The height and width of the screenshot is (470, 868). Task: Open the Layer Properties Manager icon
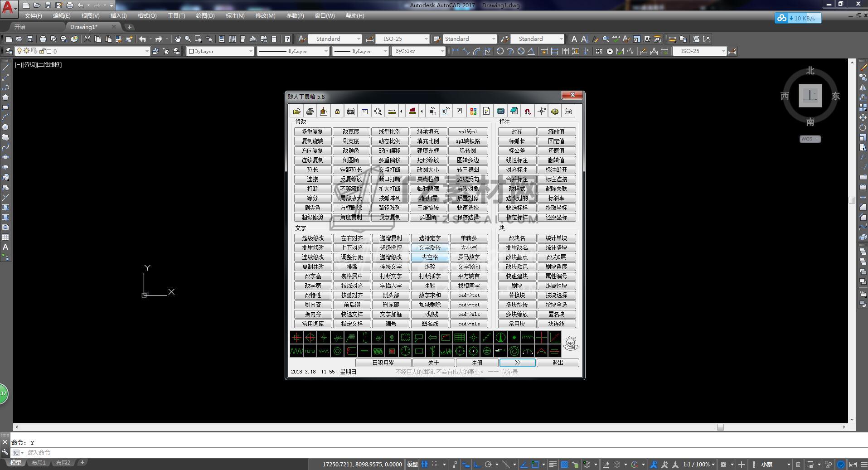(x=9, y=51)
